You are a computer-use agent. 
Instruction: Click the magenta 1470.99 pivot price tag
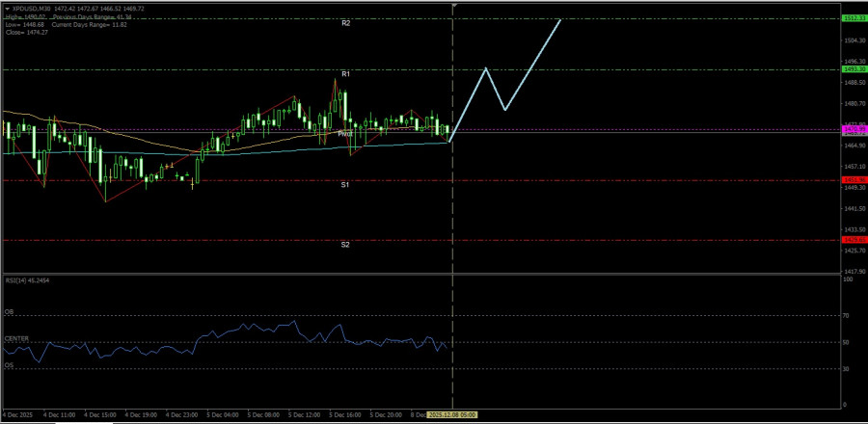click(x=854, y=129)
